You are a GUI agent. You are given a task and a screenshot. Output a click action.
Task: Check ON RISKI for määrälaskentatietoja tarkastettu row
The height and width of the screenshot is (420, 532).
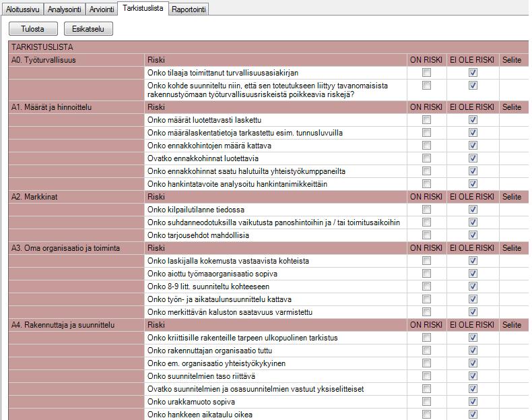coord(426,132)
